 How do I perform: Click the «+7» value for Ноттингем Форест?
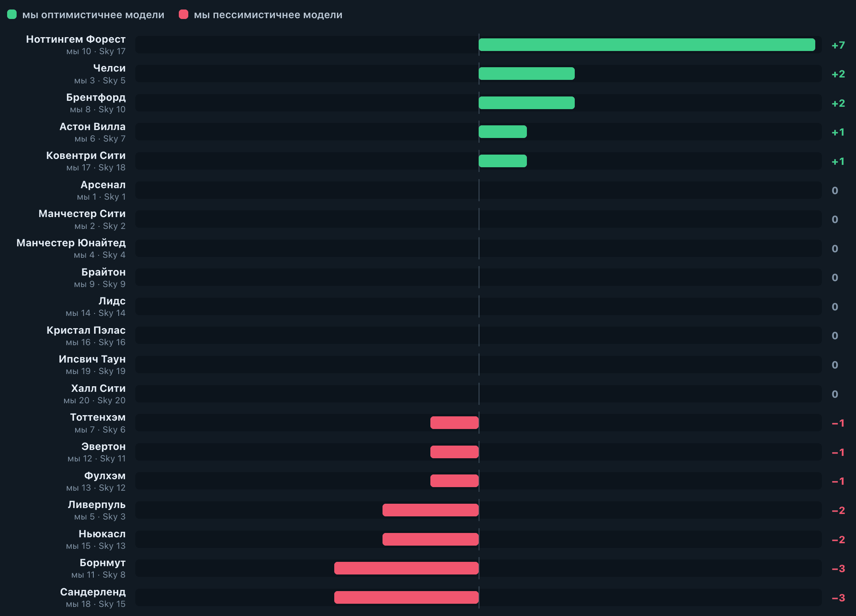coord(838,45)
